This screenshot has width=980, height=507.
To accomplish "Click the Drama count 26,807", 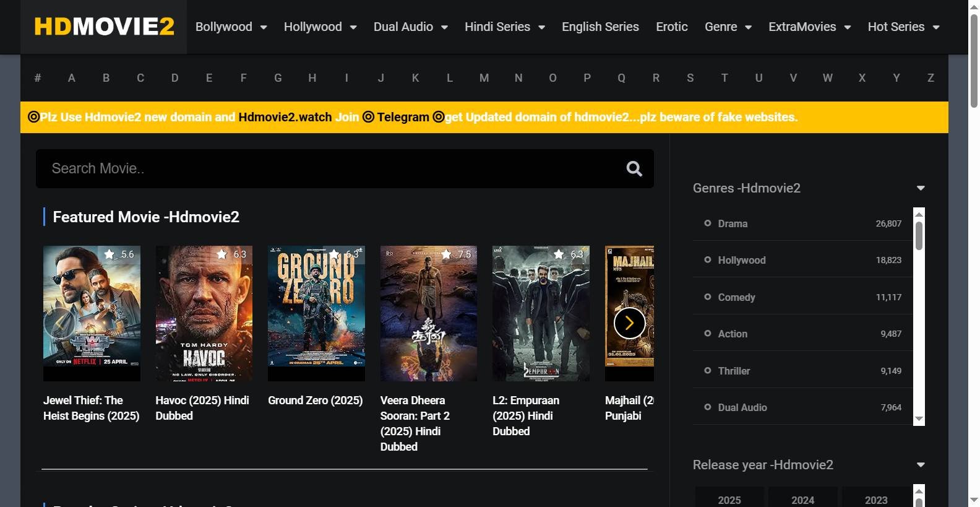I will coord(888,223).
